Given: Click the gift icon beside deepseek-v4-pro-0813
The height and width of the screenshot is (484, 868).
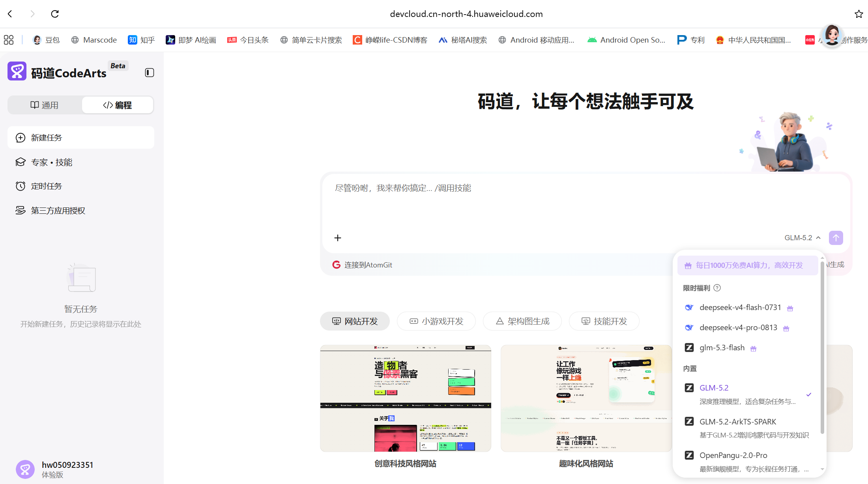Looking at the screenshot, I should (786, 329).
